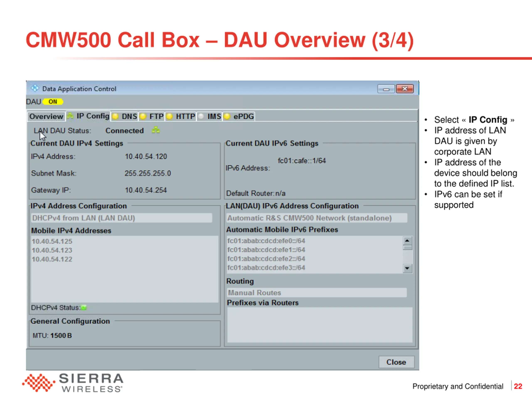The image size is (532, 399).
Task: Open the FTP tab
Action: (152, 117)
